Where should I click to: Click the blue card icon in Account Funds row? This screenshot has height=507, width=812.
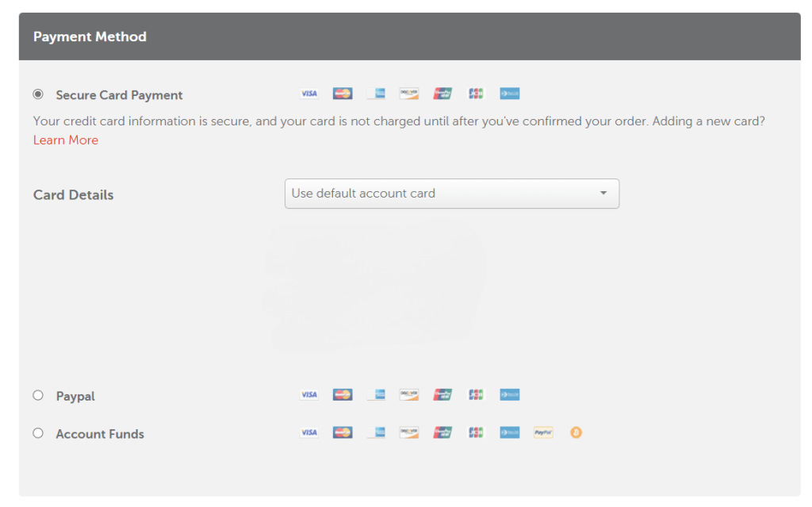[509, 432]
